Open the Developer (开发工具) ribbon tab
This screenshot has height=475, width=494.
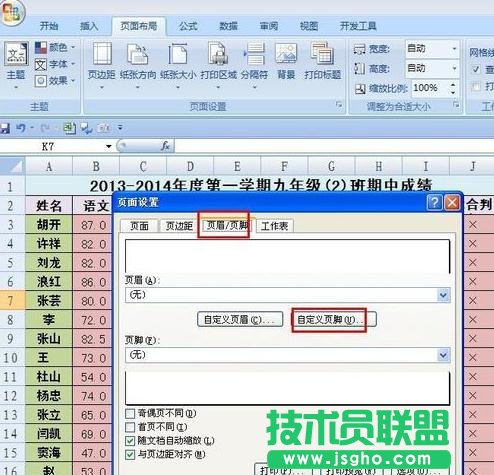(358, 26)
